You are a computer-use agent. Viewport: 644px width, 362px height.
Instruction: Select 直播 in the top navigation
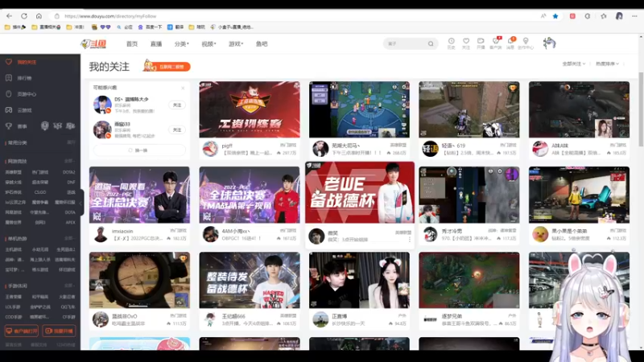tap(156, 43)
